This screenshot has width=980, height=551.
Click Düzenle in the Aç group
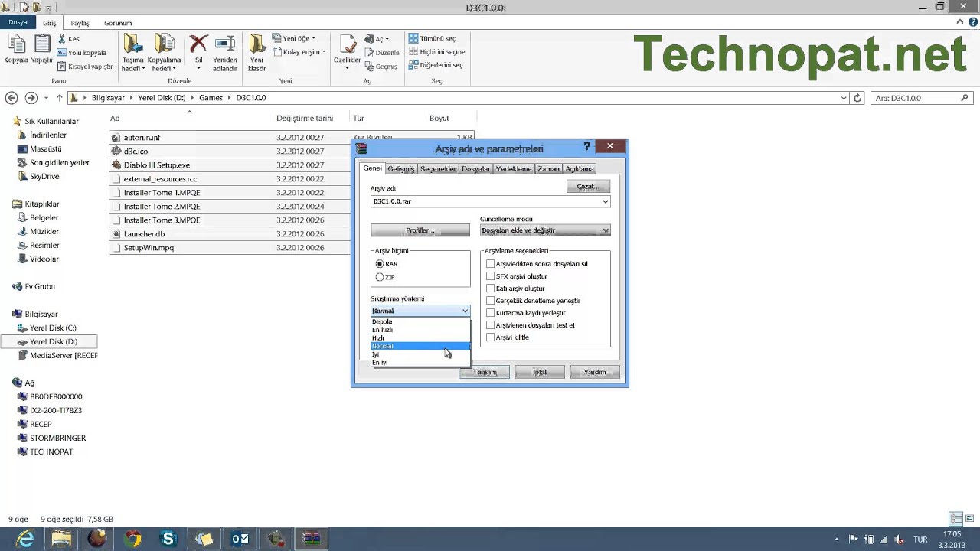coord(381,53)
